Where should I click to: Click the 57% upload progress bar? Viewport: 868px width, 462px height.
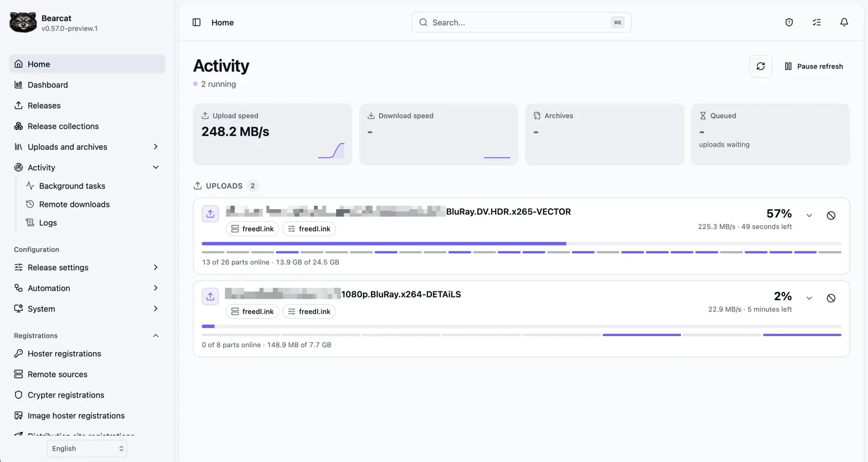click(522, 244)
